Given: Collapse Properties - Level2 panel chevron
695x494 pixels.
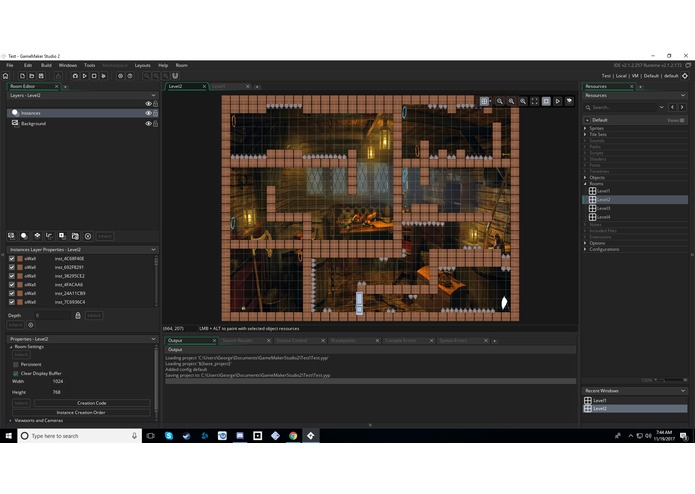Looking at the screenshot, I should coord(153,339).
